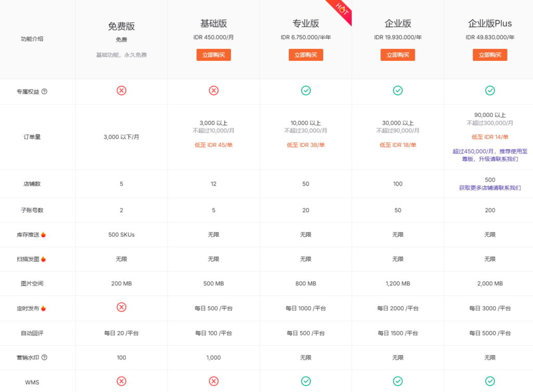533x392 pixels.
Task: Toggle the green check for 专业版 WMS
Action: pyautogui.click(x=306, y=382)
